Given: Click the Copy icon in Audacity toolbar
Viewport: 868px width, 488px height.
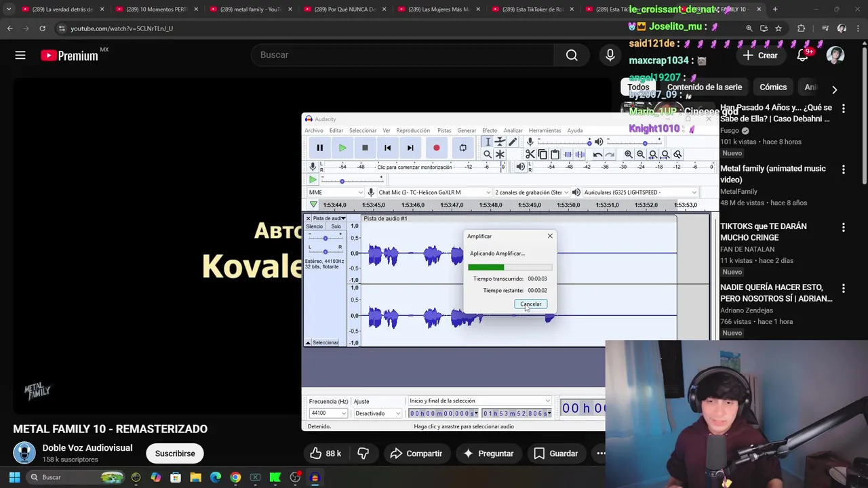Looking at the screenshot, I should point(542,155).
